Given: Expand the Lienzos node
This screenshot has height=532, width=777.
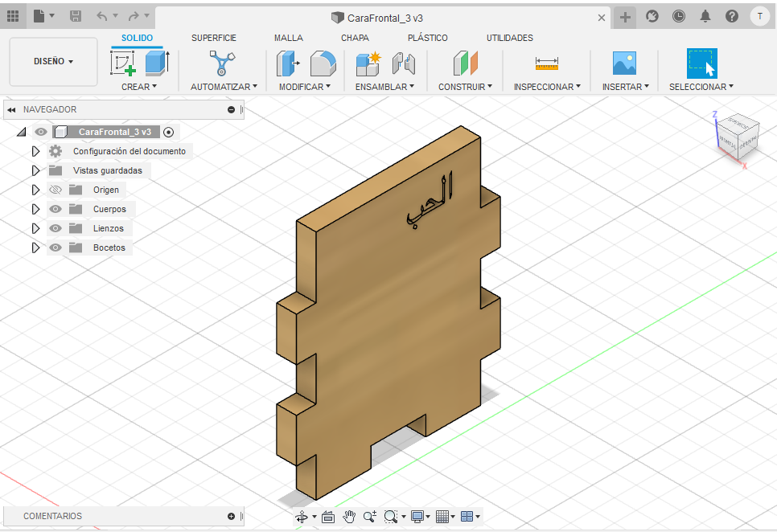Looking at the screenshot, I should pos(35,229).
